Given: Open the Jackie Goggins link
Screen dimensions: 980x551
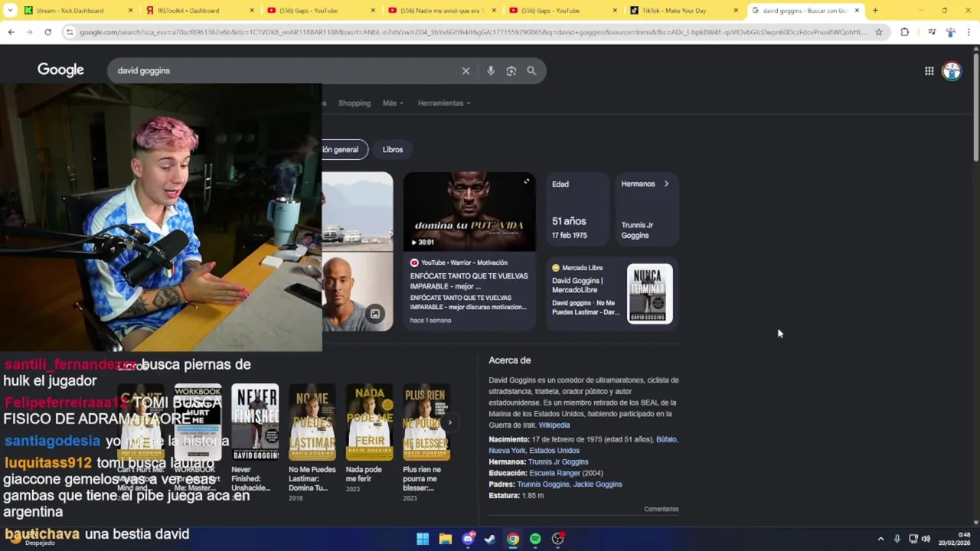Looking at the screenshot, I should (x=597, y=484).
